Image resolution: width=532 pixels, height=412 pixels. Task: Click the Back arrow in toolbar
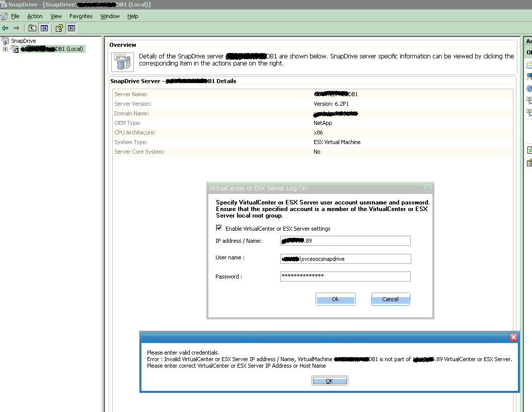point(5,28)
